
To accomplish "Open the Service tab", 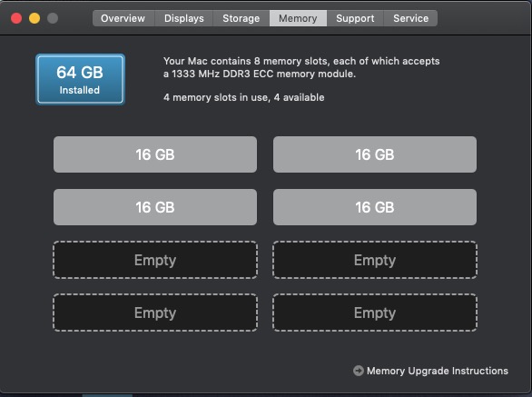I will click(410, 18).
